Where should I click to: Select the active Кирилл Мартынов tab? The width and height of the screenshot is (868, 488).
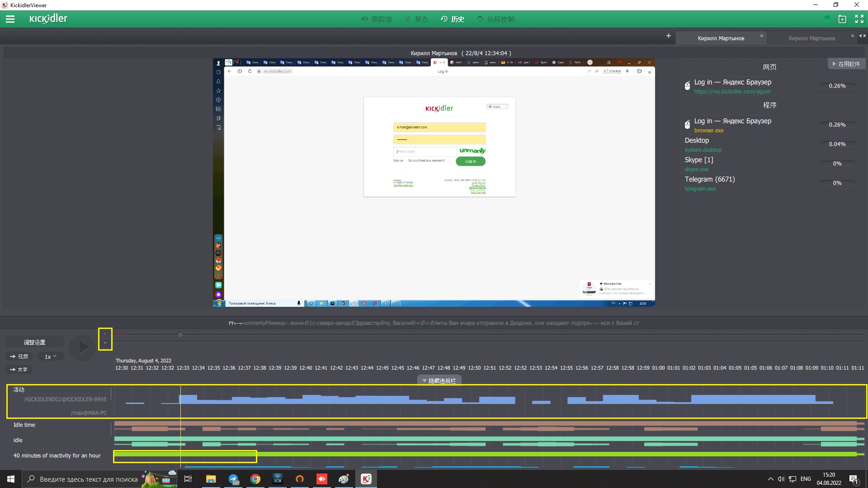tap(721, 38)
